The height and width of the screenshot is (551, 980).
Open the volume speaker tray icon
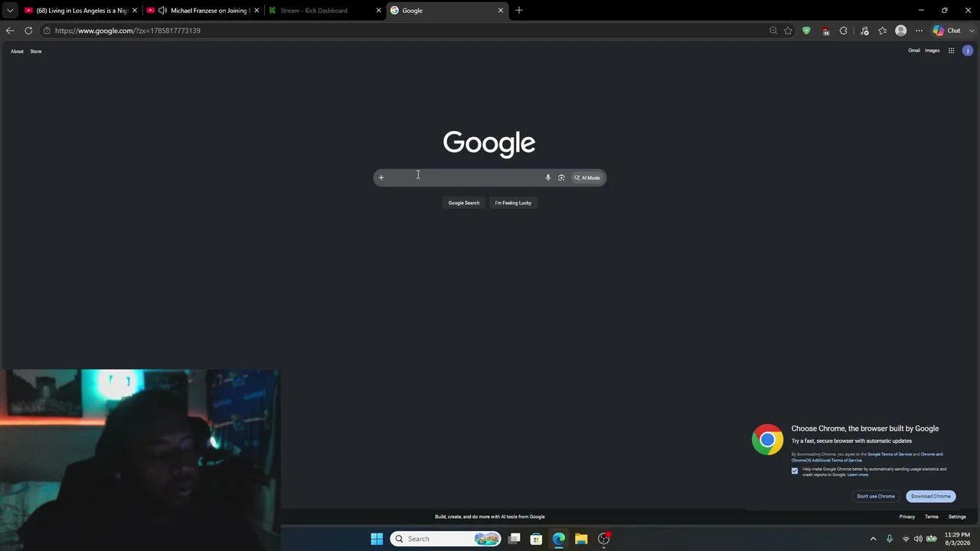918,539
